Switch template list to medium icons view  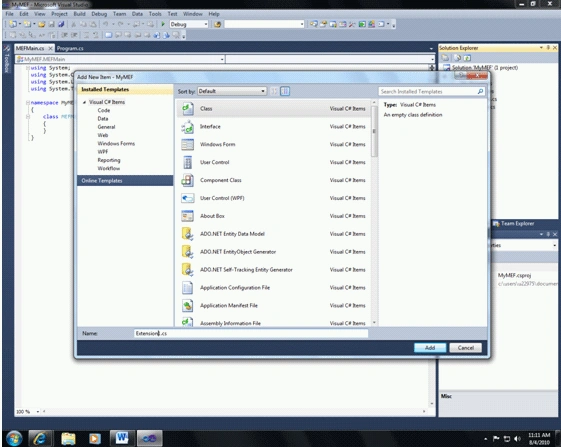pyautogui.click(x=285, y=91)
